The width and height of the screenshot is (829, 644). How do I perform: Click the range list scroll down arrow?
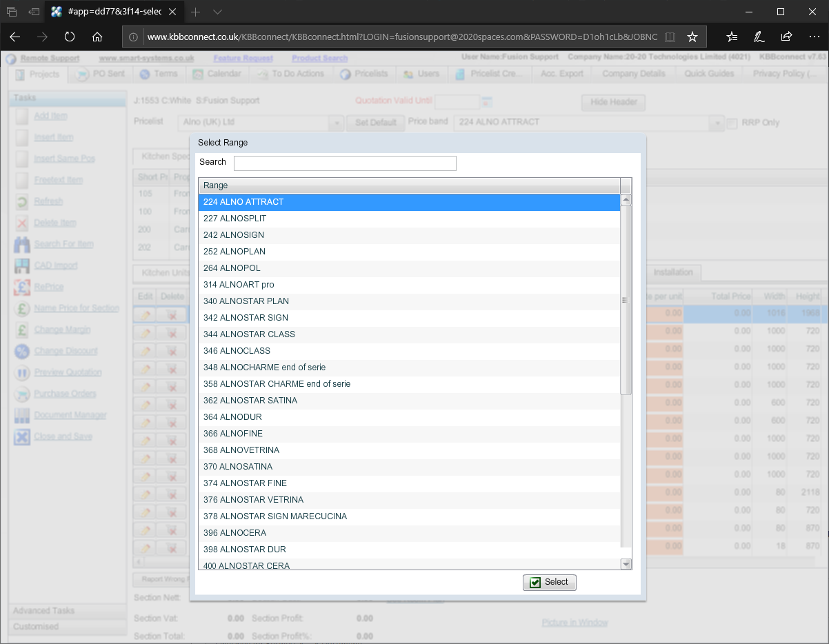coord(626,564)
